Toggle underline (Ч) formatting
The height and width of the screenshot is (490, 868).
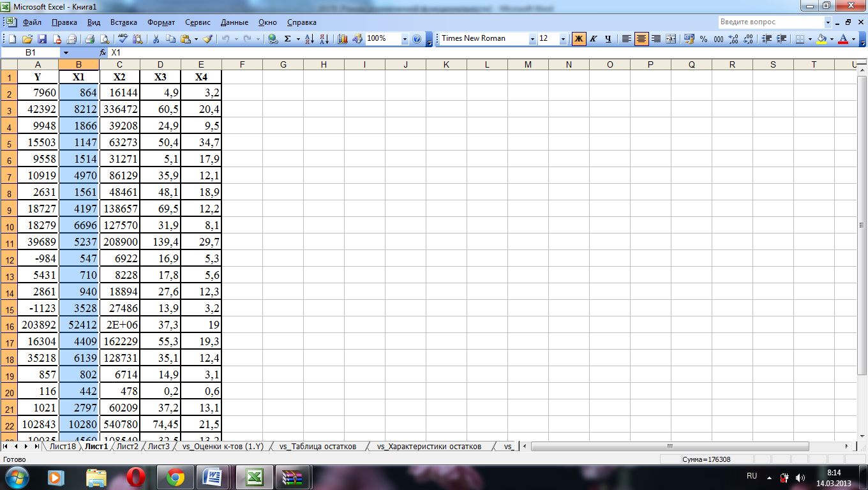coord(608,39)
